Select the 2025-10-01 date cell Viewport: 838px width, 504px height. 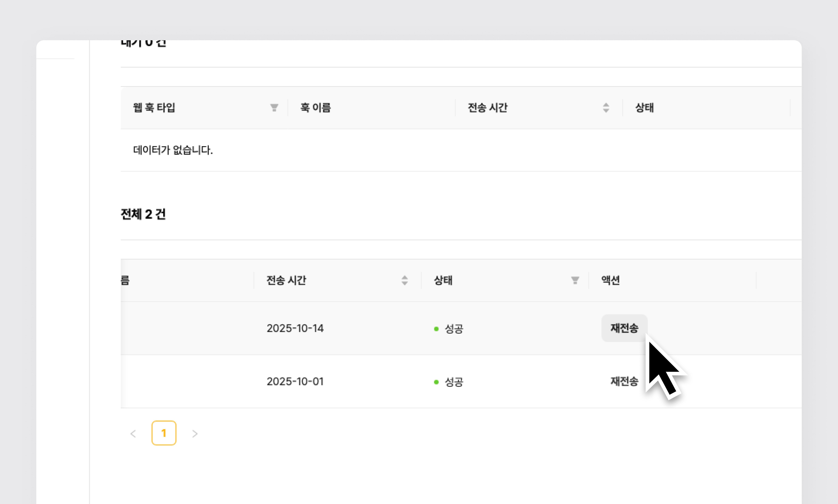[295, 381]
